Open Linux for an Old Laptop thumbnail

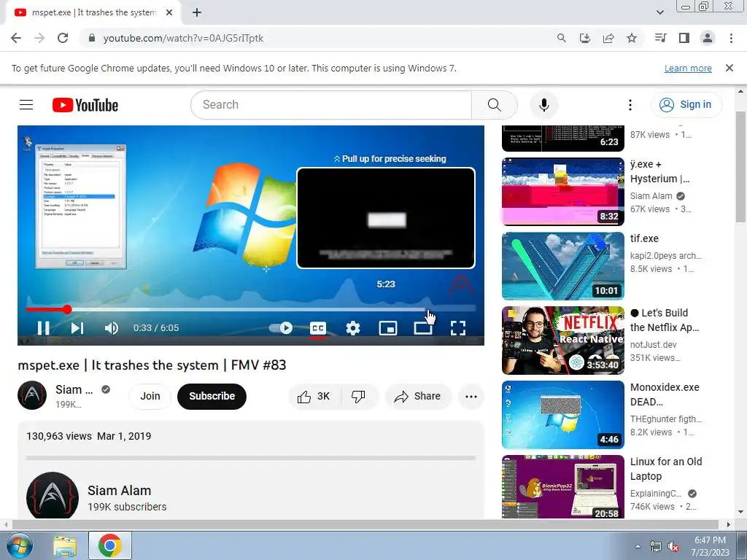(x=563, y=487)
